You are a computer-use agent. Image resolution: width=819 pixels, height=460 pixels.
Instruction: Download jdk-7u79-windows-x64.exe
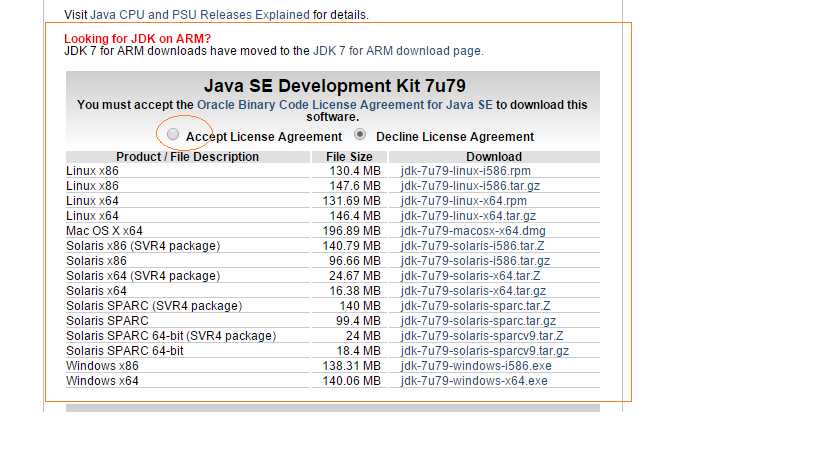tap(474, 381)
